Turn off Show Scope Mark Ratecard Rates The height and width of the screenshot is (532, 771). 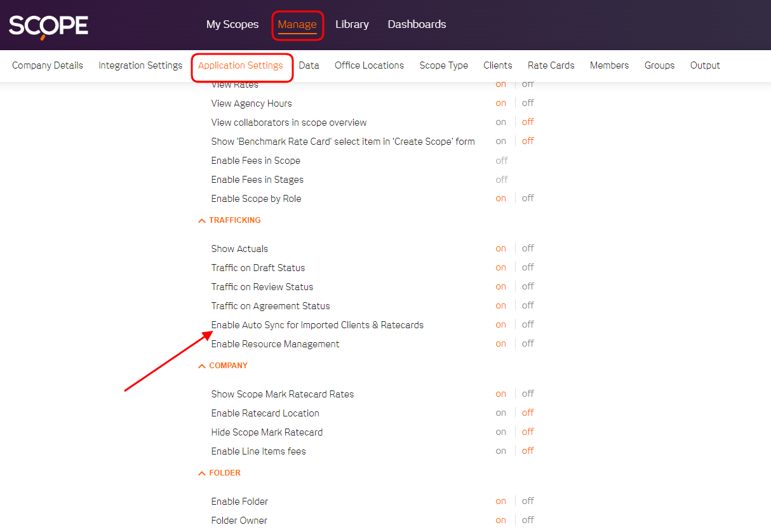coord(528,394)
